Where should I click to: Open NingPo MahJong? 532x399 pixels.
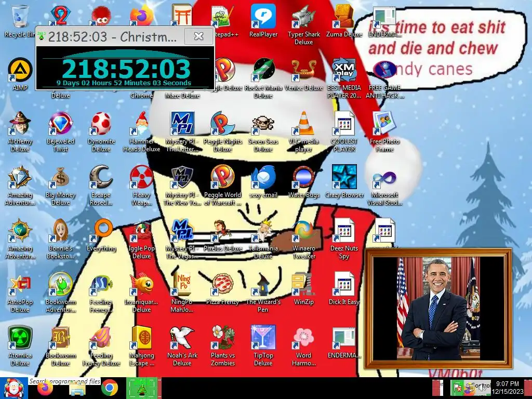click(x=182, y=293)
